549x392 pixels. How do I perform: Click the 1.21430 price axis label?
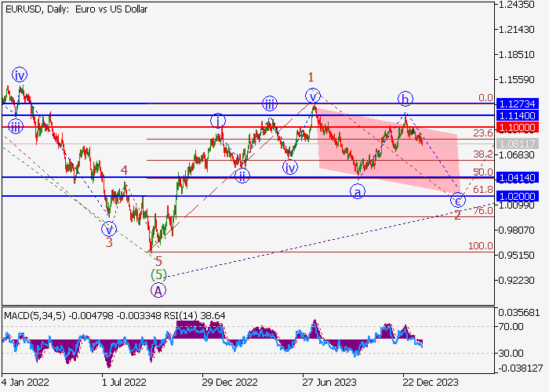pos(517,30)
